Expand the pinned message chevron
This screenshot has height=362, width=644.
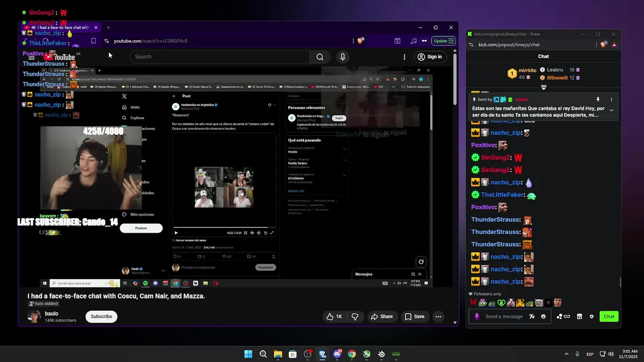coord(611,110)
